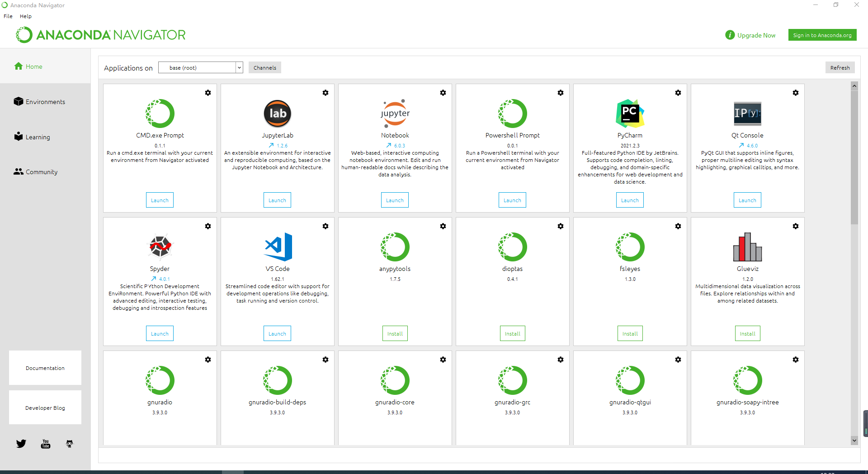This screenshot has height=474, width=868.
Task: Open settings gear on fsleyes card
Action: tap(678, 226)
